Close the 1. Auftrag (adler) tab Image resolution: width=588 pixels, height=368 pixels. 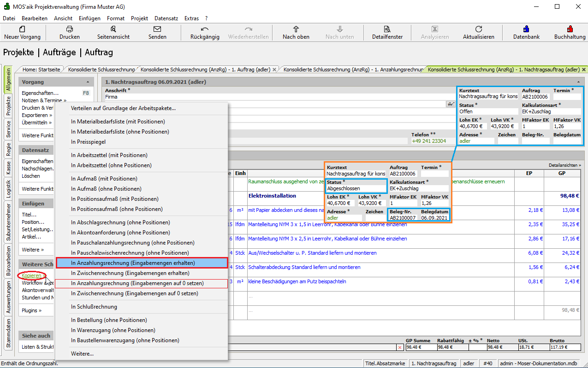tap(274, 70)
